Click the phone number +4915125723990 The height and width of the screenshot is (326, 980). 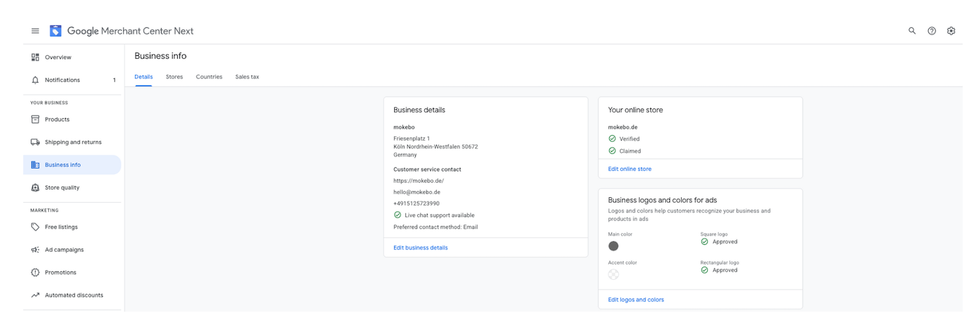[416, 203]
